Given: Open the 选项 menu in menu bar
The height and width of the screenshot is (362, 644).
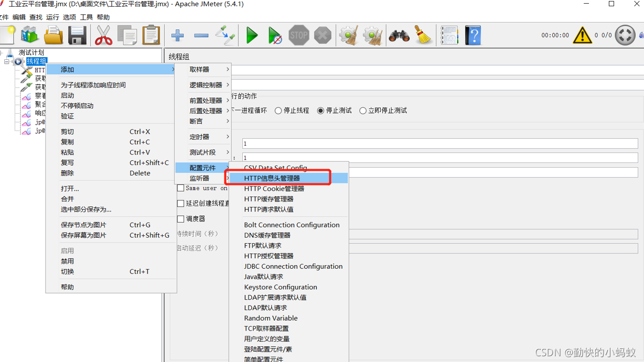Looking at the screenshot, I should [69, 17].
